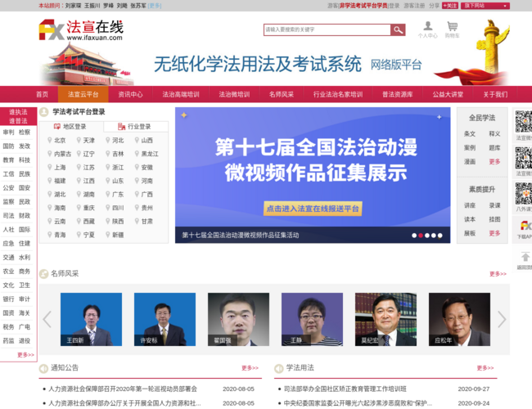This screenshot has height=409, width=532.
Task: Click the magnifier search button
Action: click(398, 29)
